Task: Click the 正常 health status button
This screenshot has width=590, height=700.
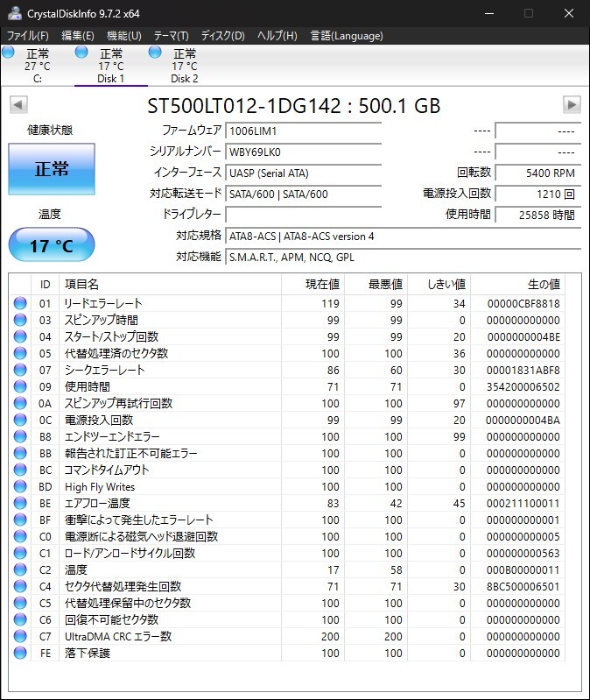Action: 52,169
